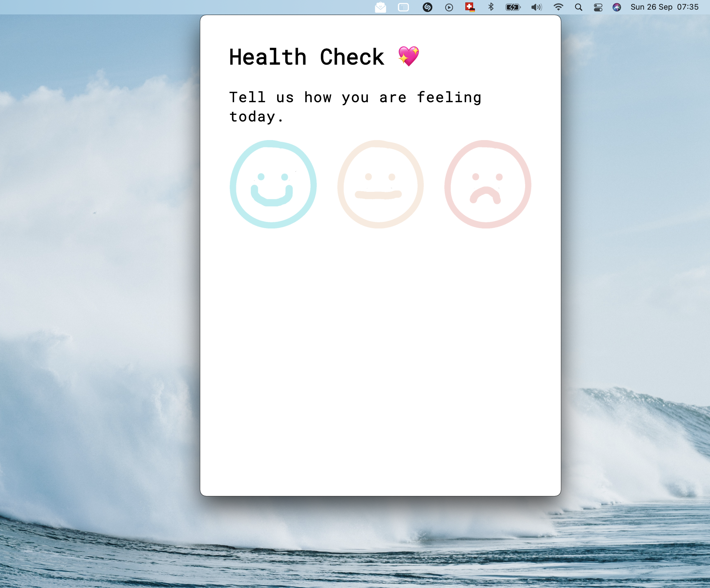Open the Swiss flag input source menu
Viewport: 710px width, 588px height.
470,7
